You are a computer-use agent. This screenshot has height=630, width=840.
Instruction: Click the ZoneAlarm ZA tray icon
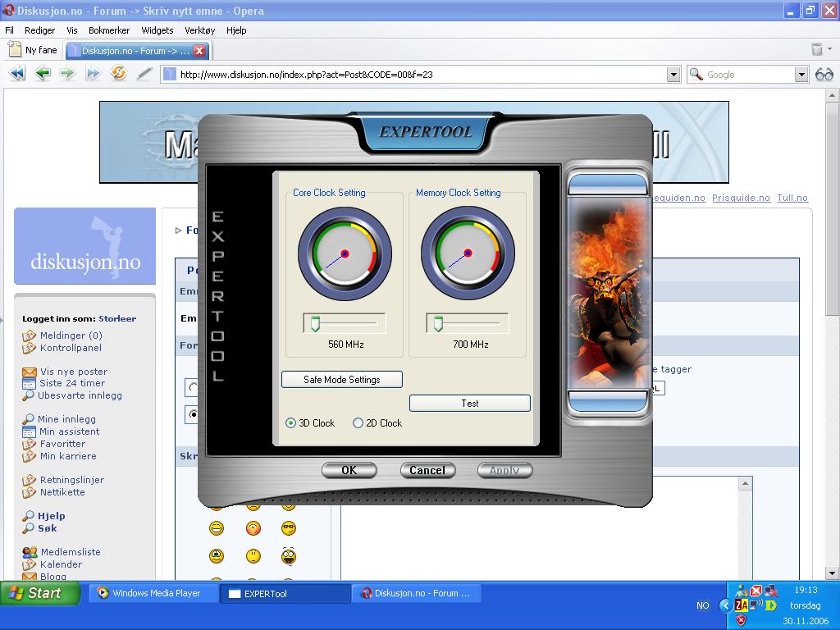click(742, 605)
